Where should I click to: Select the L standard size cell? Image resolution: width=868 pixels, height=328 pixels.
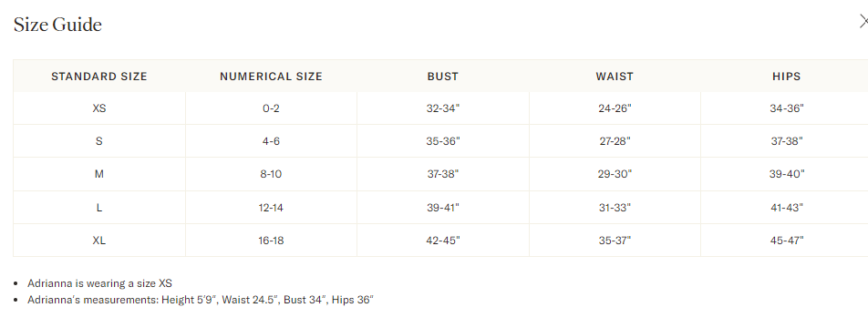99,208
